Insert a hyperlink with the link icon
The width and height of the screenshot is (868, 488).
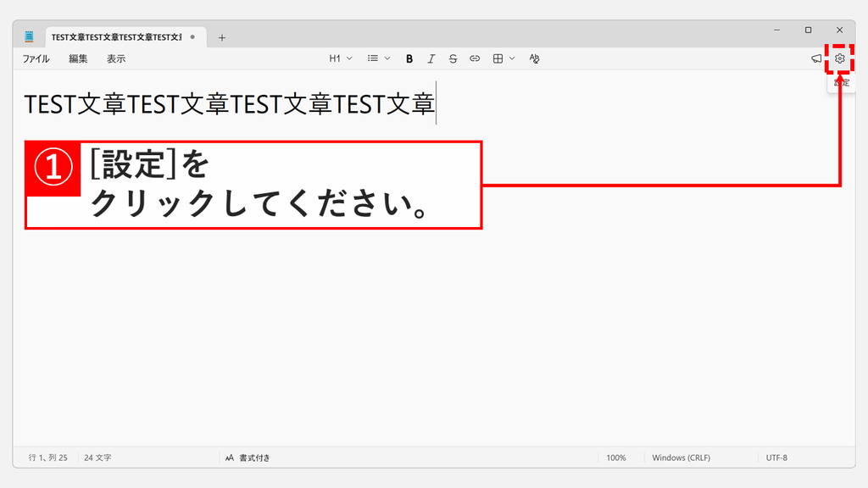[475, 58]
